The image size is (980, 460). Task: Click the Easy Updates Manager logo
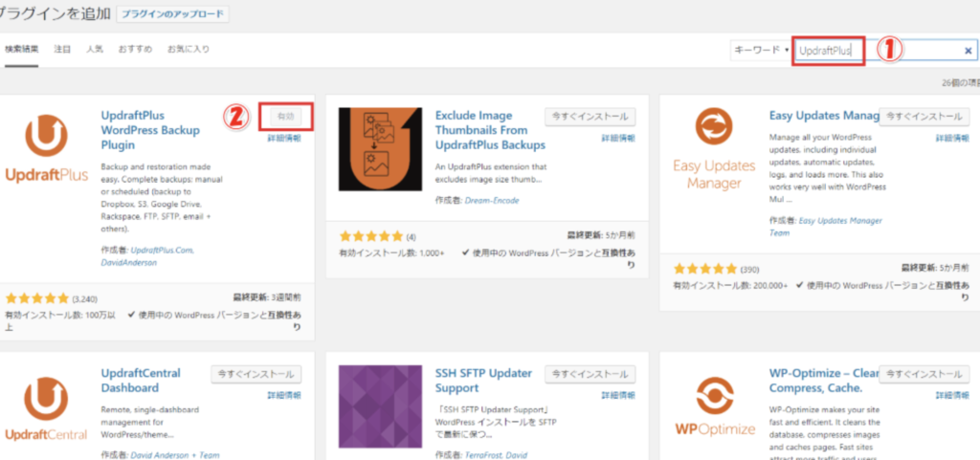[714, 149]
